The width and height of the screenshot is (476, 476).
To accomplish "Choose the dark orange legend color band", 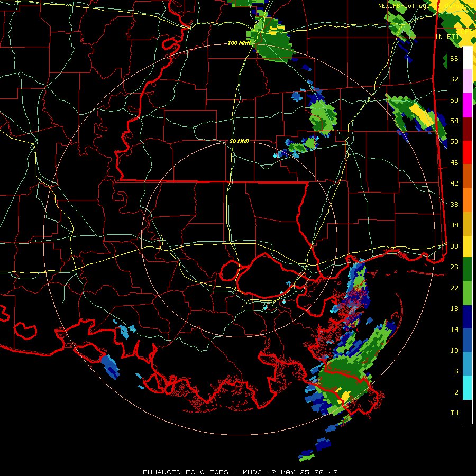I will (467, 176).
